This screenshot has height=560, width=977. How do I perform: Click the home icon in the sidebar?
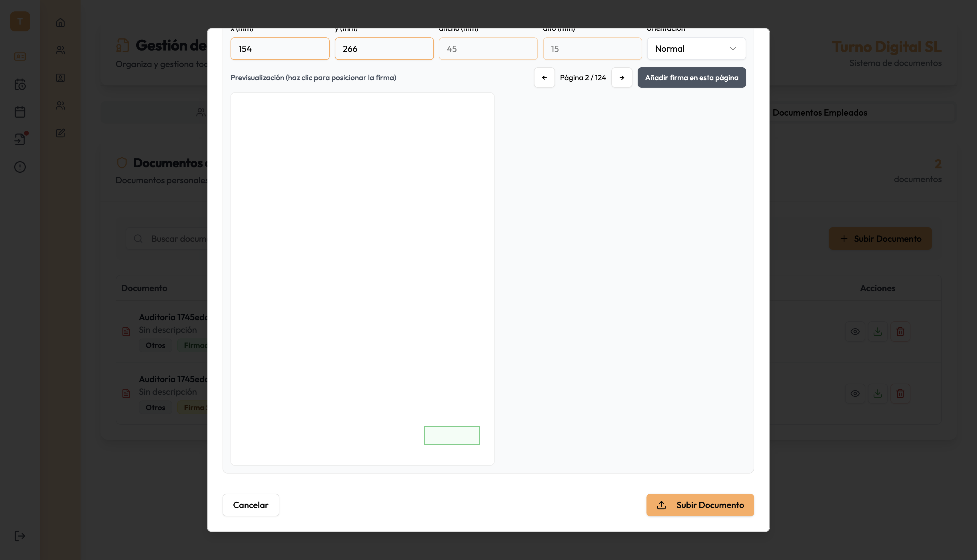(x=61, y=23)
